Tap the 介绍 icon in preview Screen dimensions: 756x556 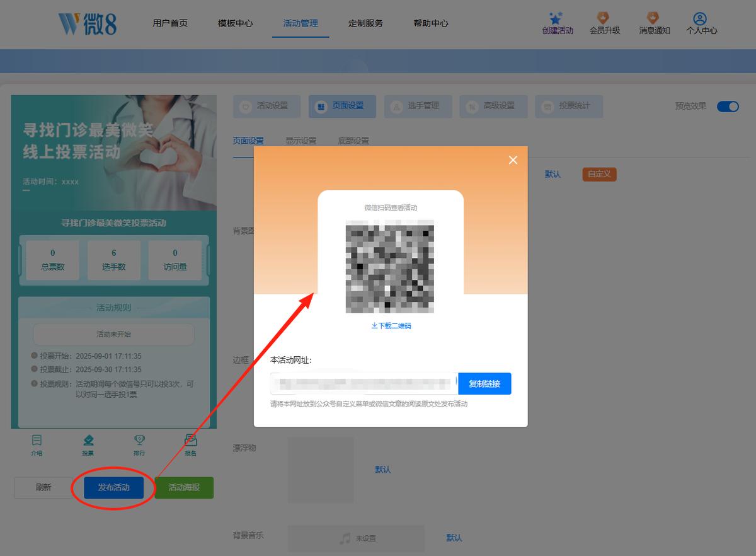(x=37, y=440)
